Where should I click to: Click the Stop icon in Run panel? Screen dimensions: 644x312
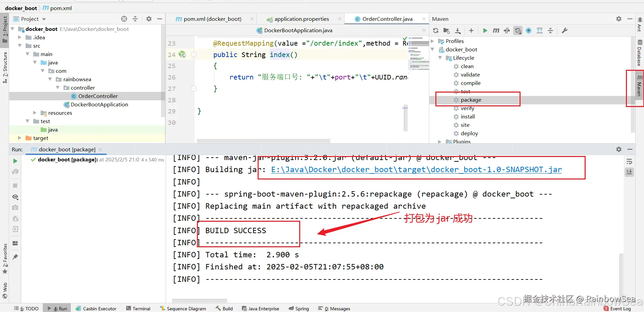(x=15, y=185)
